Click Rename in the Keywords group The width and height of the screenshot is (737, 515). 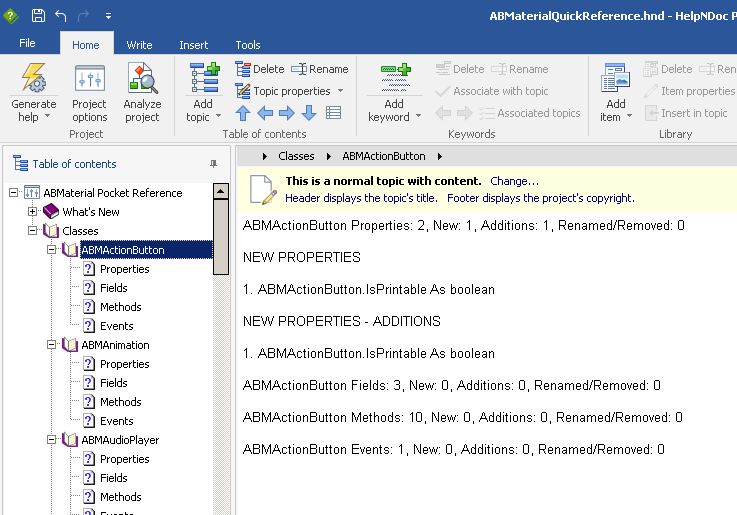click(x=519, y=69)
